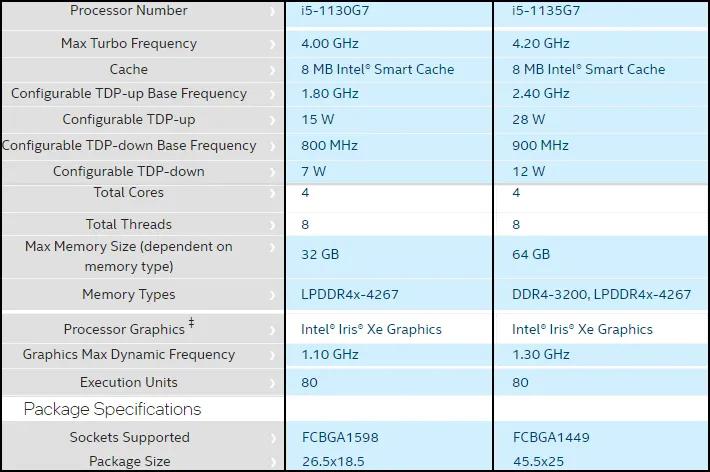710x472 pixels.
Task: Click the chevron icon in the Cache row
Action: 273,70
